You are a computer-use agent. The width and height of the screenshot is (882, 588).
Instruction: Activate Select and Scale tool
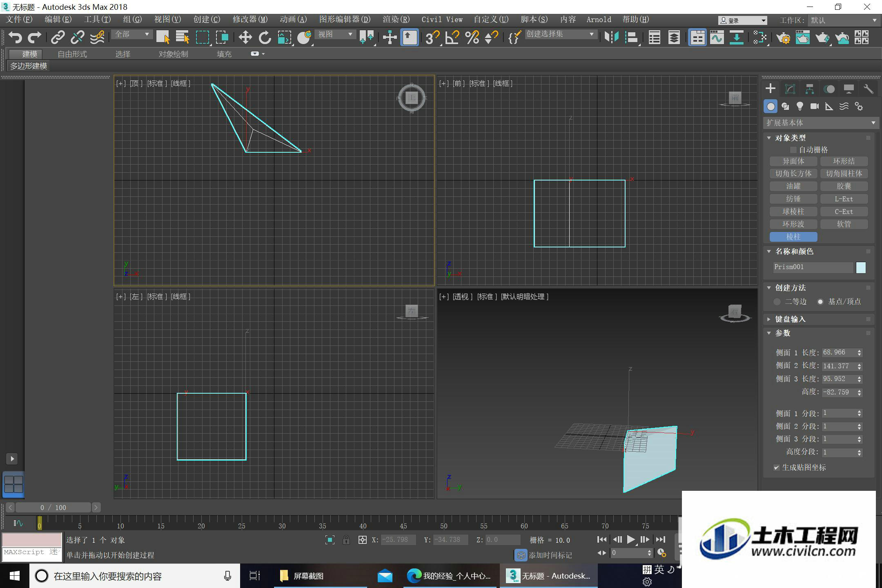(x=285, y=38)
